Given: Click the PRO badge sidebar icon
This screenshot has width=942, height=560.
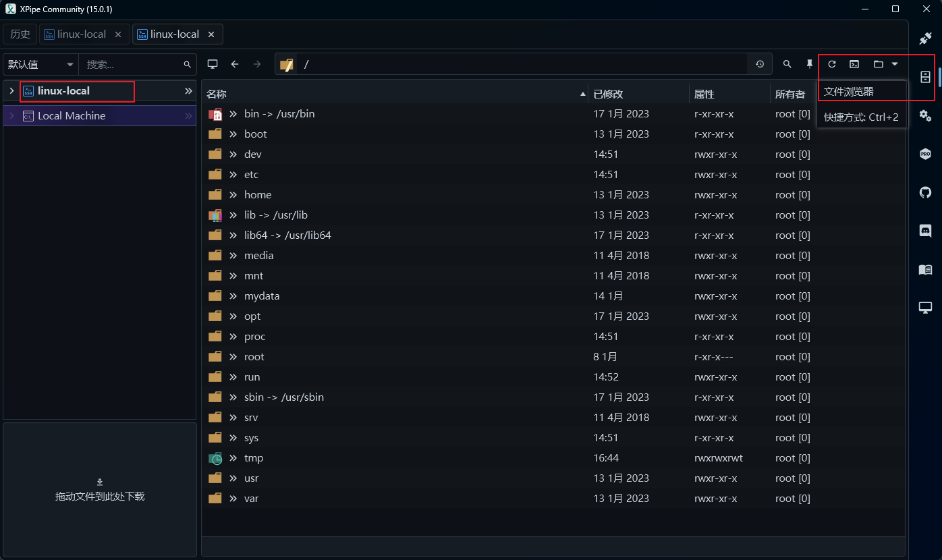Looking at the screenshot, I should 925,154.
